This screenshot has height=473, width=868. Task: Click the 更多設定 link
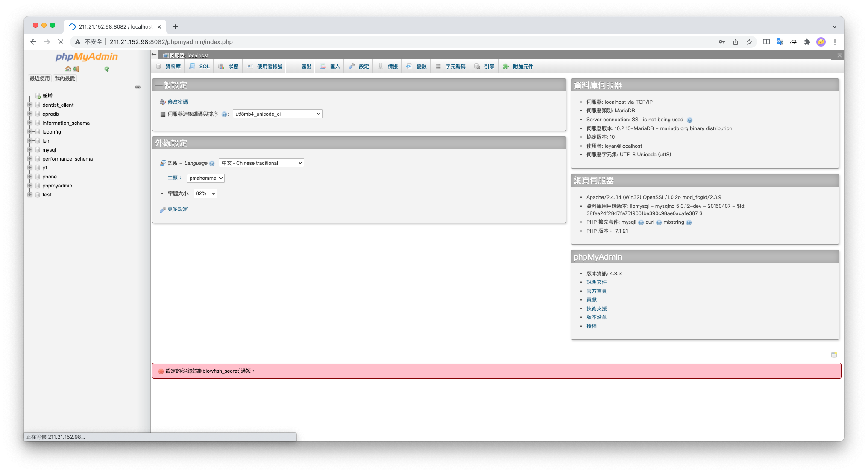click(178, 209)
